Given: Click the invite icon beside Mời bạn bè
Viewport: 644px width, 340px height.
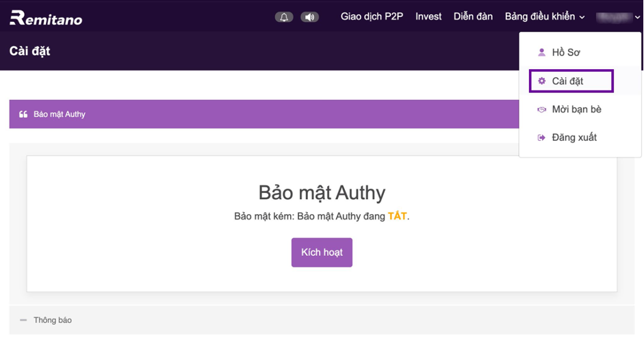Looking at the screenshot, I should pos(541,109).
